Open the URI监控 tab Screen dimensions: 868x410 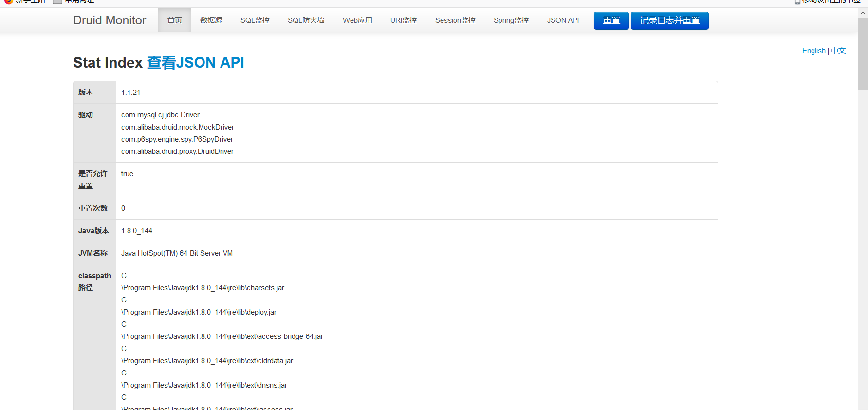[x=404, y=20]
